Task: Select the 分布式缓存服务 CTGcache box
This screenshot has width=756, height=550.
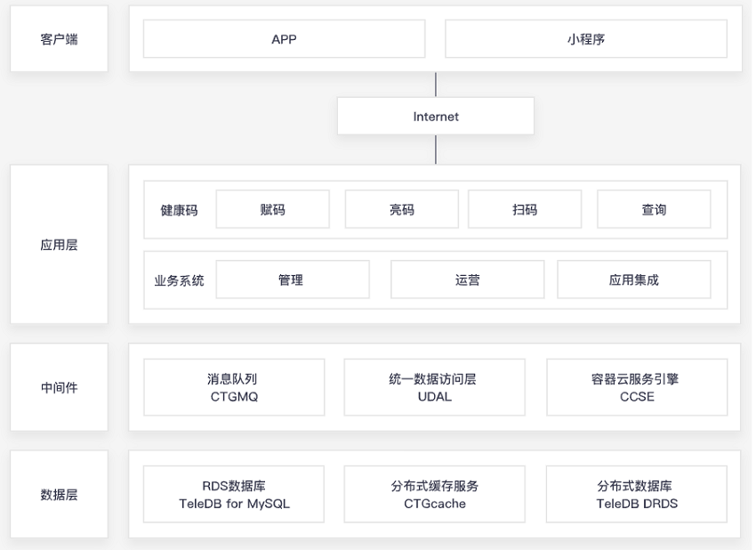Action: [x=434, y=494]
